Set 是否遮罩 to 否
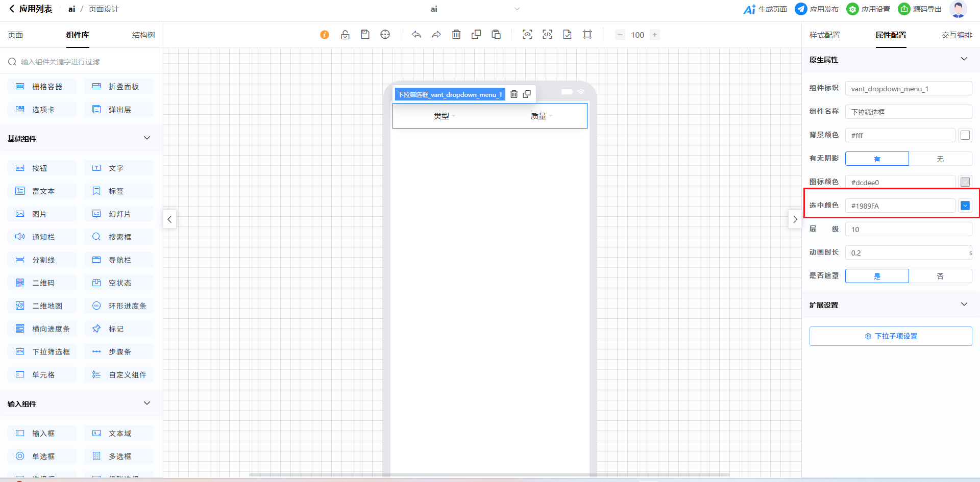 click(x=940, y=276)
